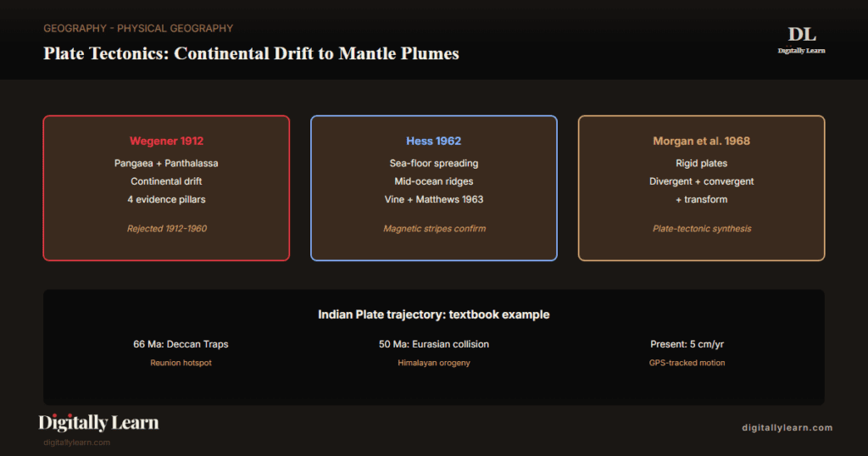Select '50 Ma: Eurasian collision' entry
Viewport: 868px width, 456px height.
(434, 344)
